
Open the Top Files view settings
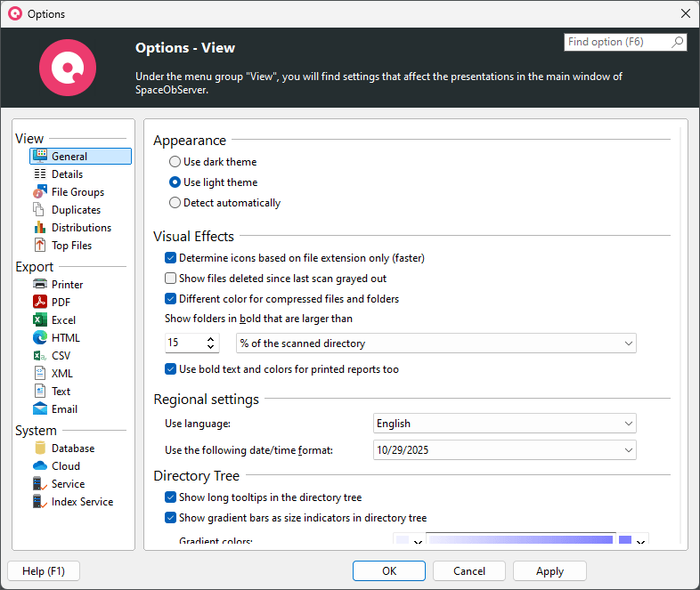pyautogui.click(x=71, y=246)
